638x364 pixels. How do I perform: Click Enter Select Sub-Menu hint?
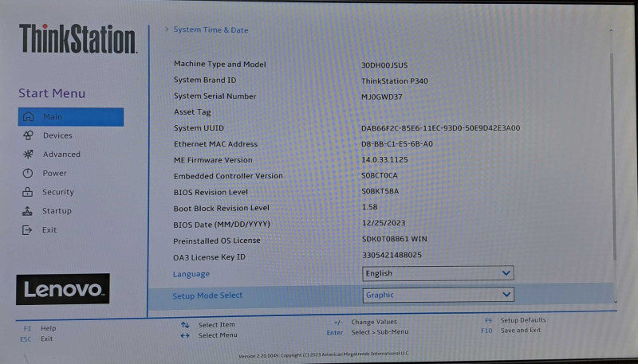click(368, 332)
